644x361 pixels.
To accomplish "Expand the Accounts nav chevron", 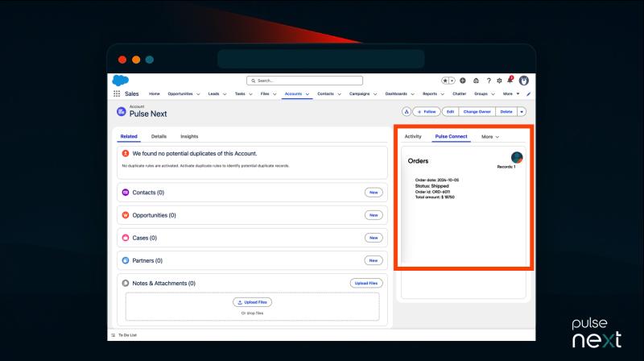I will pos(308,94).
